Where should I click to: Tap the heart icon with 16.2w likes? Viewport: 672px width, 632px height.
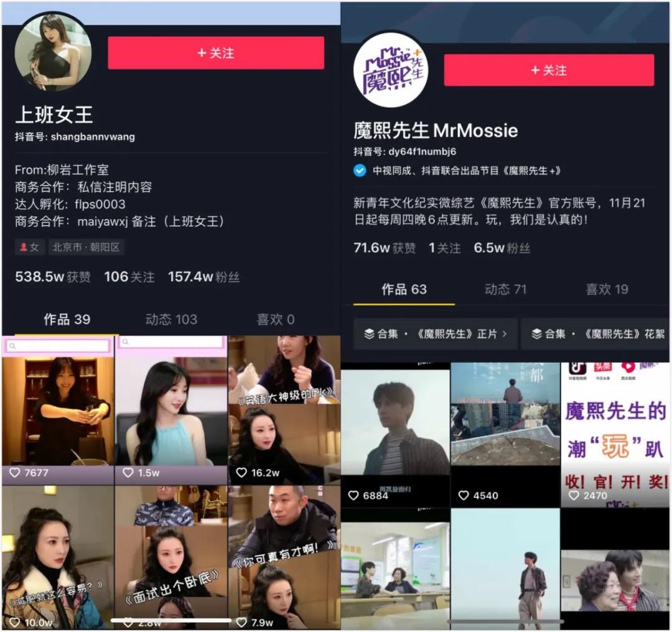pyautogui.click(x=241, y=473)
